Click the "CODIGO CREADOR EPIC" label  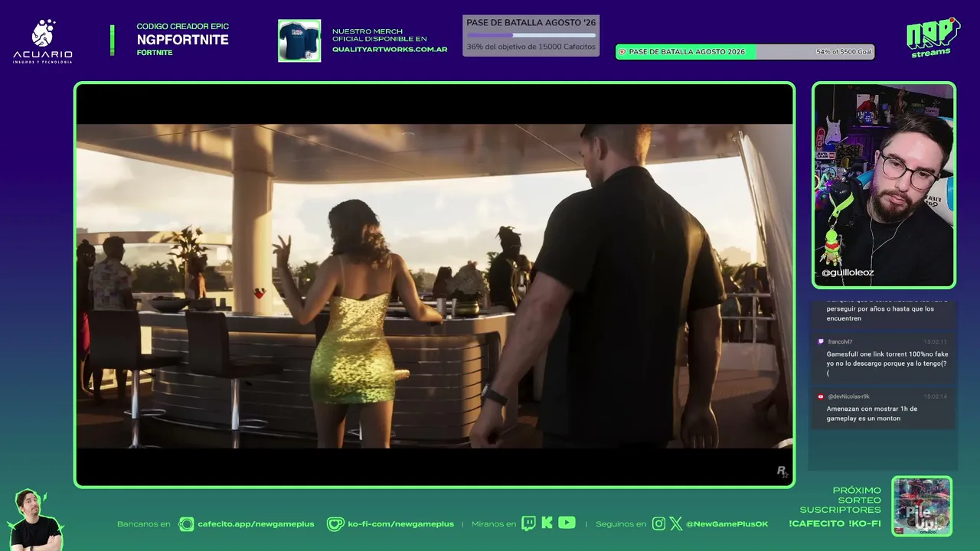tap(182, 27)
